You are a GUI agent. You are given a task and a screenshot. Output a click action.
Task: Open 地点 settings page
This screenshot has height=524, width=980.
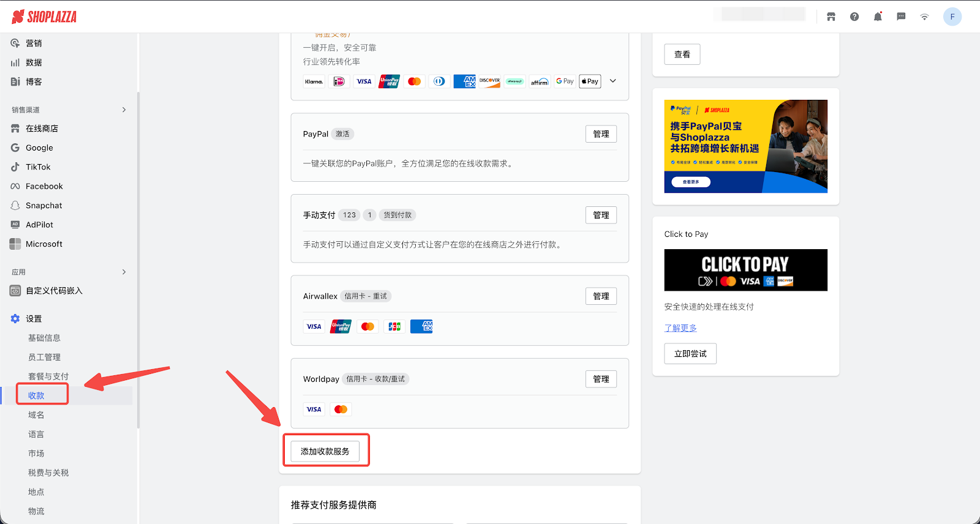36,492
